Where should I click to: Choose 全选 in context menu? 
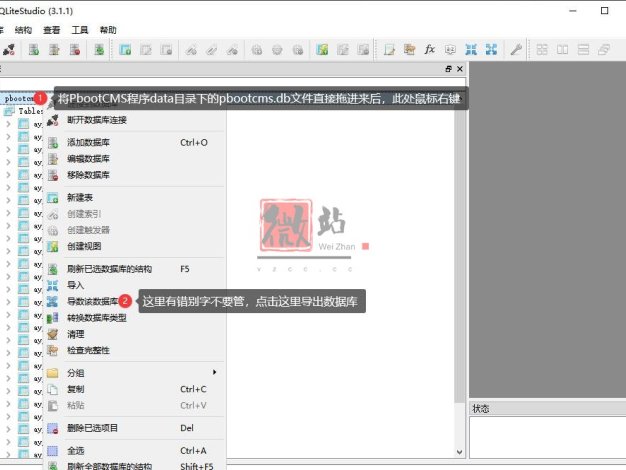(x=135, y=451)
